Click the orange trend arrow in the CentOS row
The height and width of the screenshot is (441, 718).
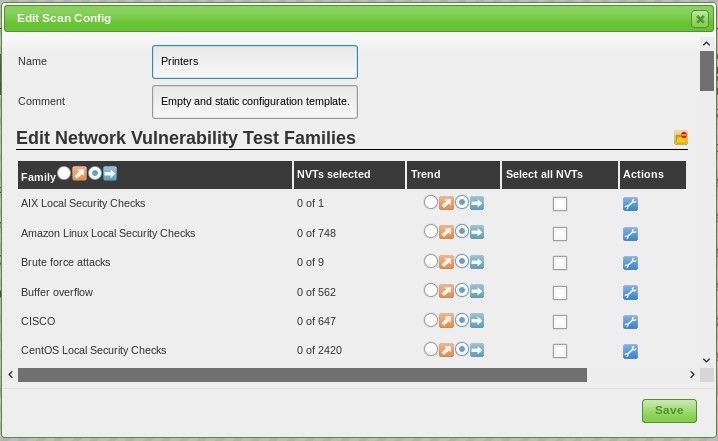click(446, 350)
